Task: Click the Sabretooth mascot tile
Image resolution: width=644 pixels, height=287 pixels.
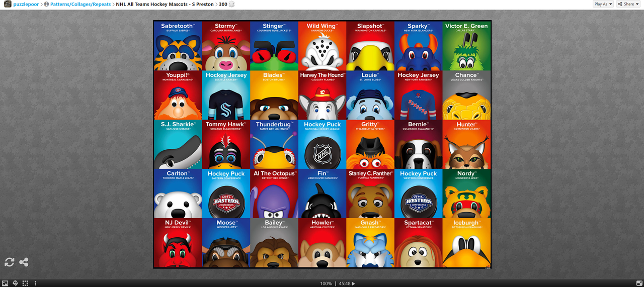Action: 178,46
